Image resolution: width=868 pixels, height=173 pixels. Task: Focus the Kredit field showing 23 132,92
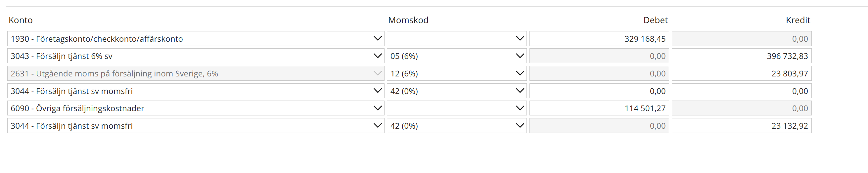(x=741, y=126)
